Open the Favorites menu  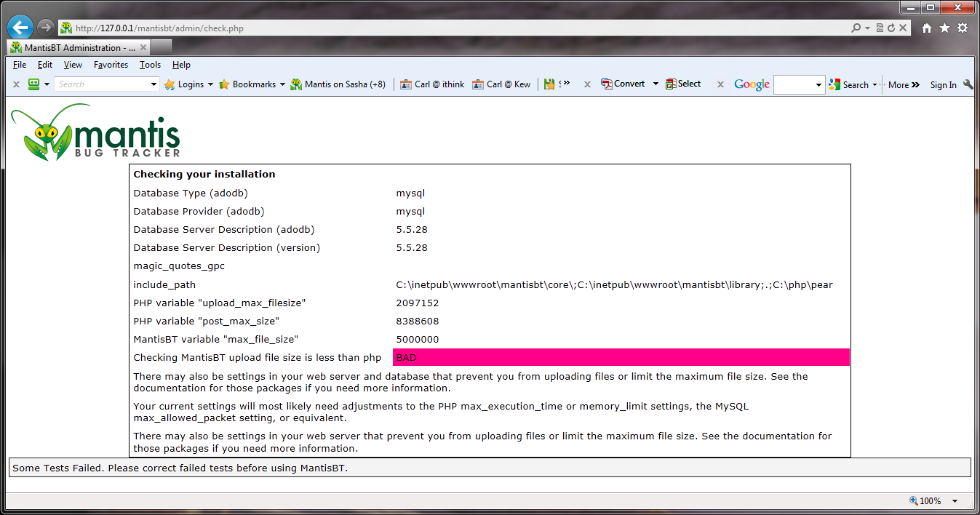click(x=111, y=65)
